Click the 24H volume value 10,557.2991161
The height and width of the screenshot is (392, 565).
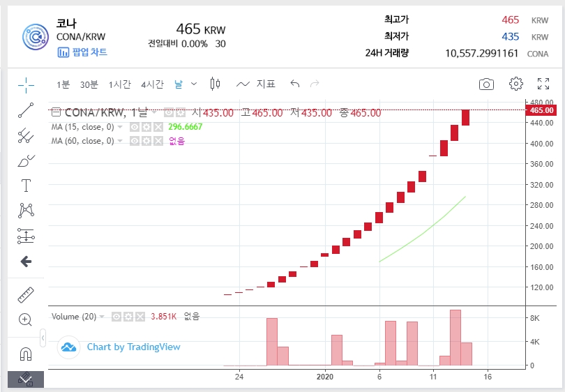[x=481, y=53]
